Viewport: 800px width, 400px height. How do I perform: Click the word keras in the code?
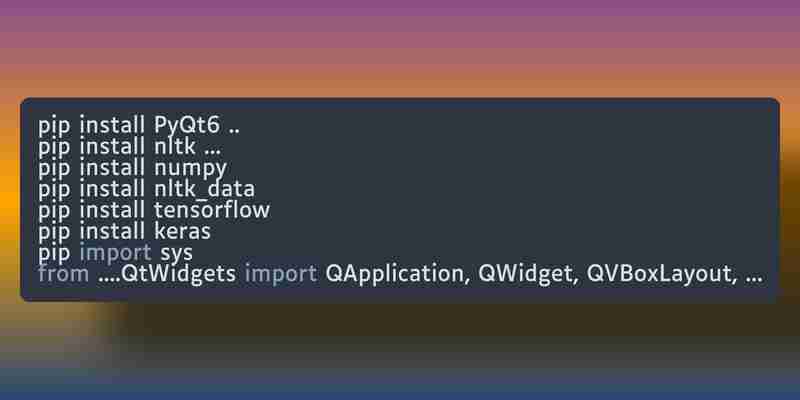(x=182, y=231)
